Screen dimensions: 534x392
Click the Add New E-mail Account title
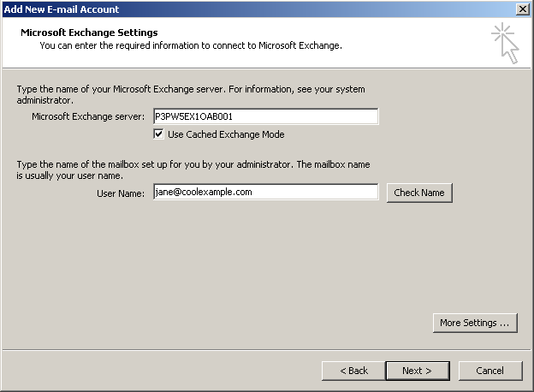click(62, 9)
